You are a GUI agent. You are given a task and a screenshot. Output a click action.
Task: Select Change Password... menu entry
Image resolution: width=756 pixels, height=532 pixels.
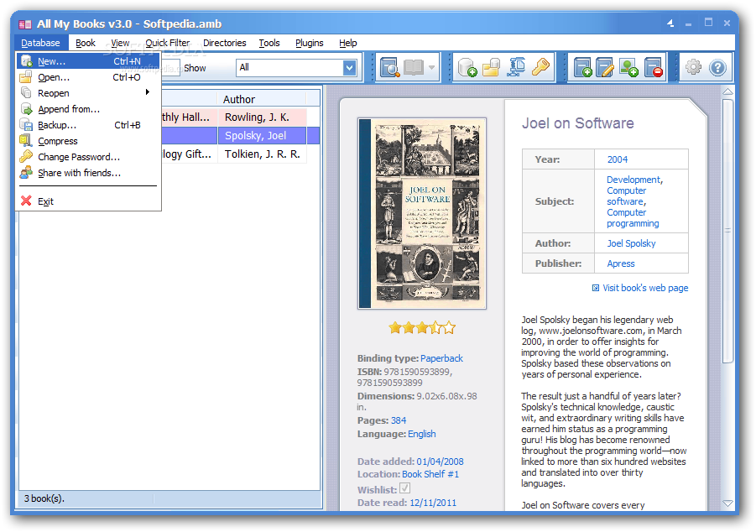[88, 157]
